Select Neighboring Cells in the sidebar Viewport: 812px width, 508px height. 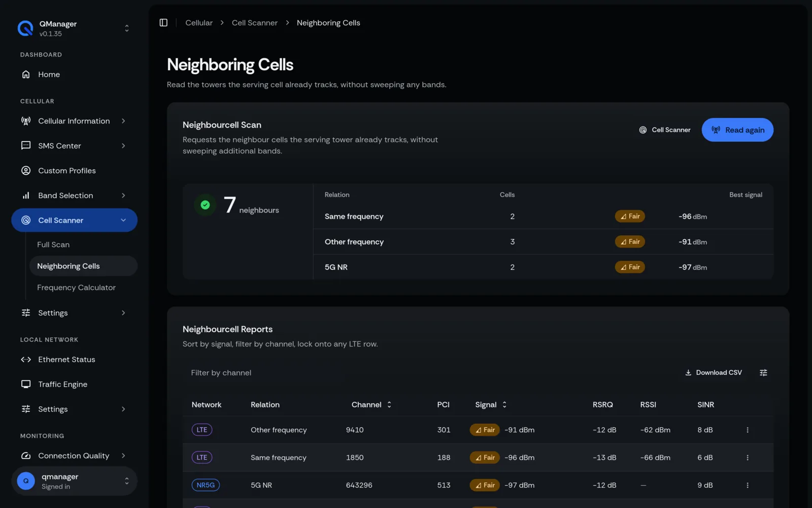point(83,266)
